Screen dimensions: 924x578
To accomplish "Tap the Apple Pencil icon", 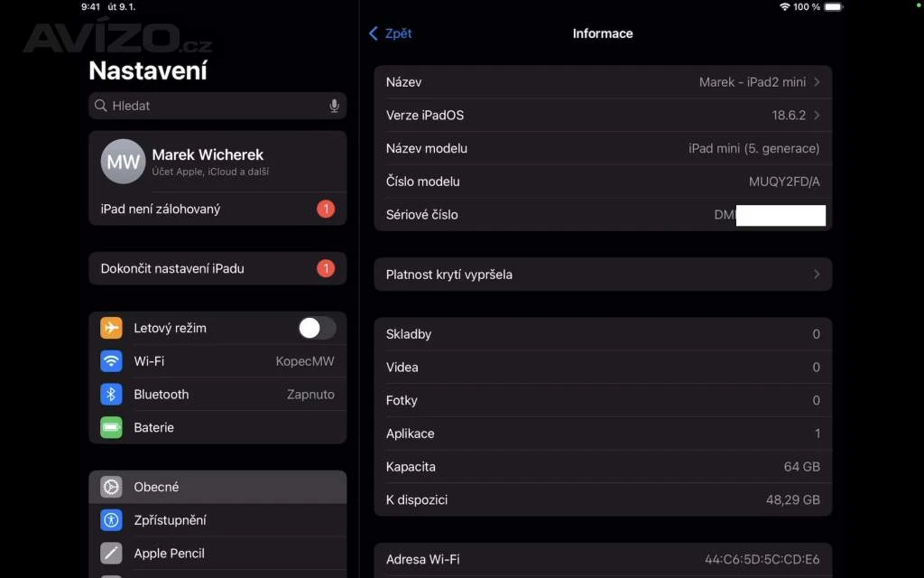I will (111, 554).
